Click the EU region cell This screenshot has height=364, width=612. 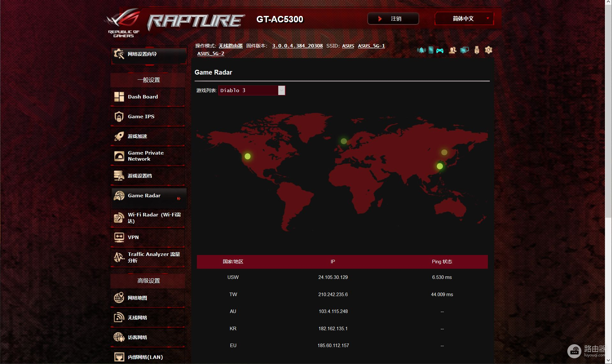(x=233, y=346)
